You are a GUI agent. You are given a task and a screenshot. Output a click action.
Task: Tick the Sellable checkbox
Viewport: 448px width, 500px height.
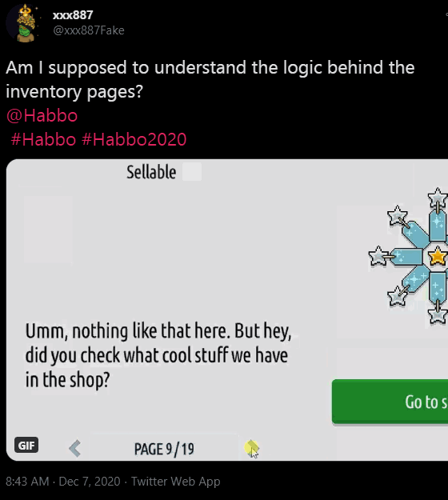pos(192,171)
